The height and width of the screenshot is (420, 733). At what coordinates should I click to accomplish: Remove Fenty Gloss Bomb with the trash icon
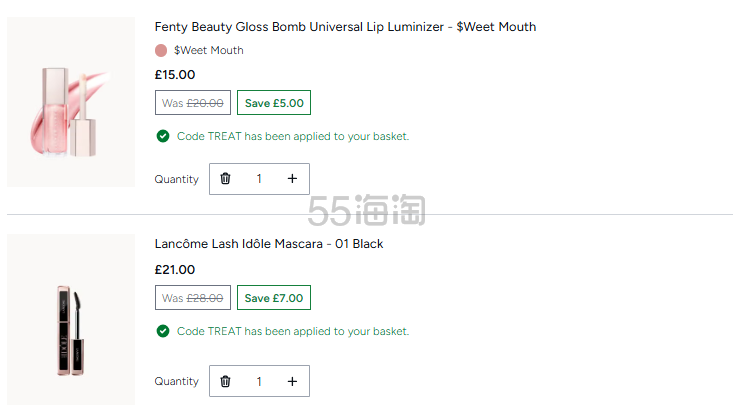(225, 179)
